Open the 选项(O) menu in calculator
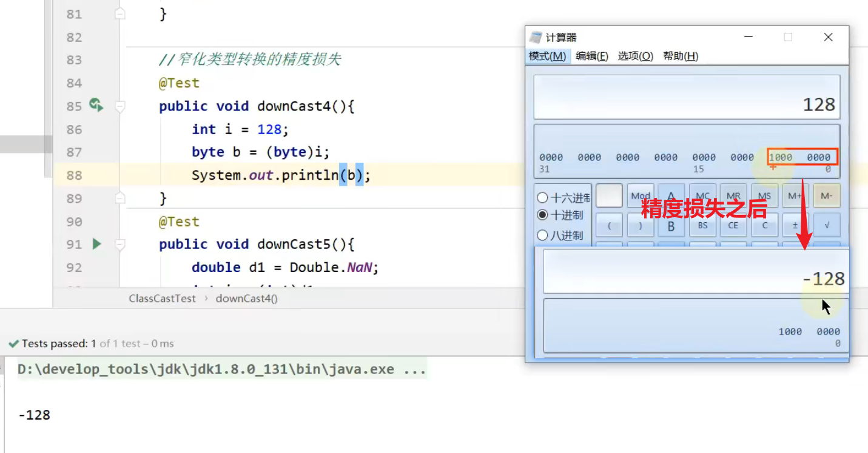This screenshot has height=453, width=868. click(x=636, y=56)
